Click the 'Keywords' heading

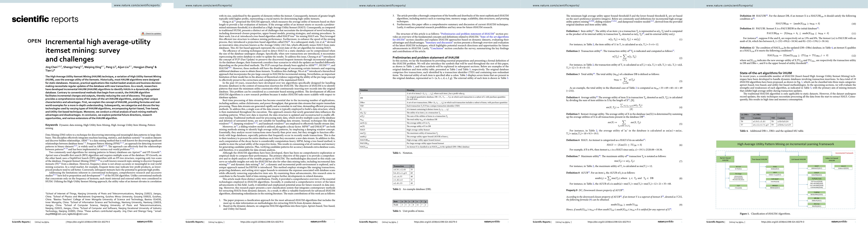coord(52,125)
